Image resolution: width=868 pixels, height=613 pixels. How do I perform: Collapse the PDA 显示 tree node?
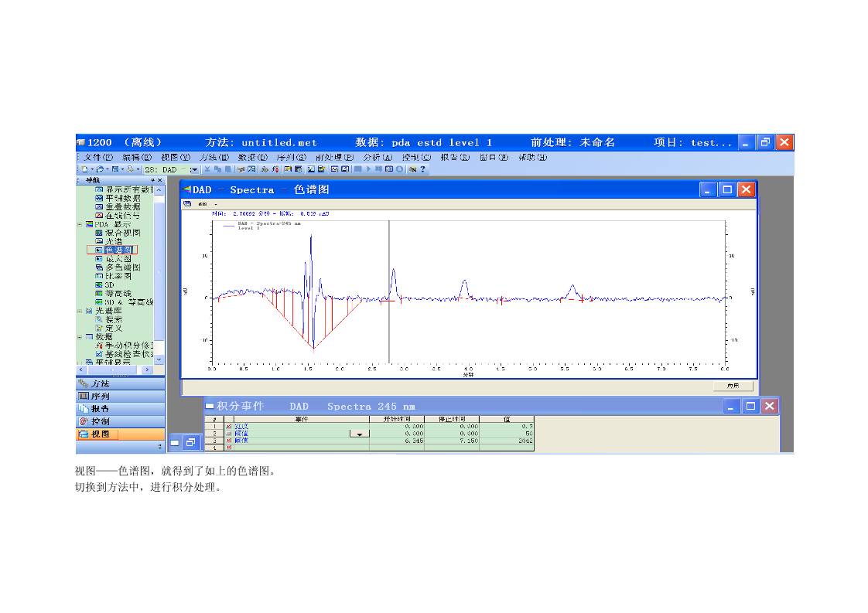point(80,224)
